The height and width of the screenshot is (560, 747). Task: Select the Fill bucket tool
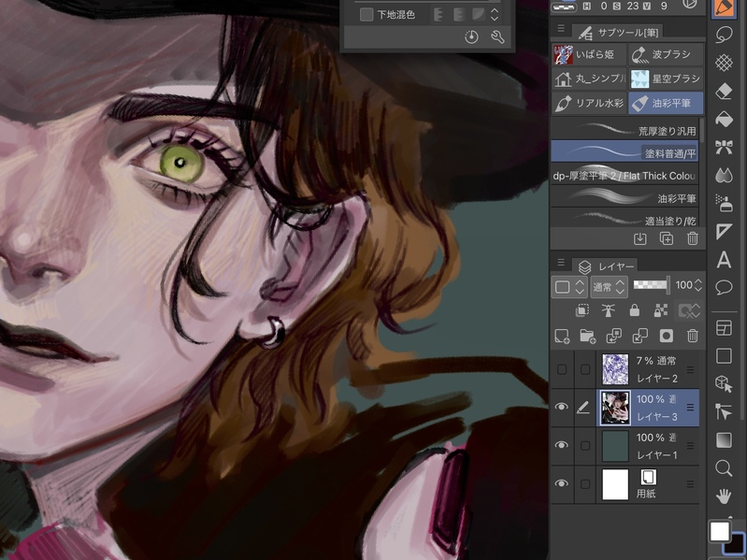pos(724,119)
